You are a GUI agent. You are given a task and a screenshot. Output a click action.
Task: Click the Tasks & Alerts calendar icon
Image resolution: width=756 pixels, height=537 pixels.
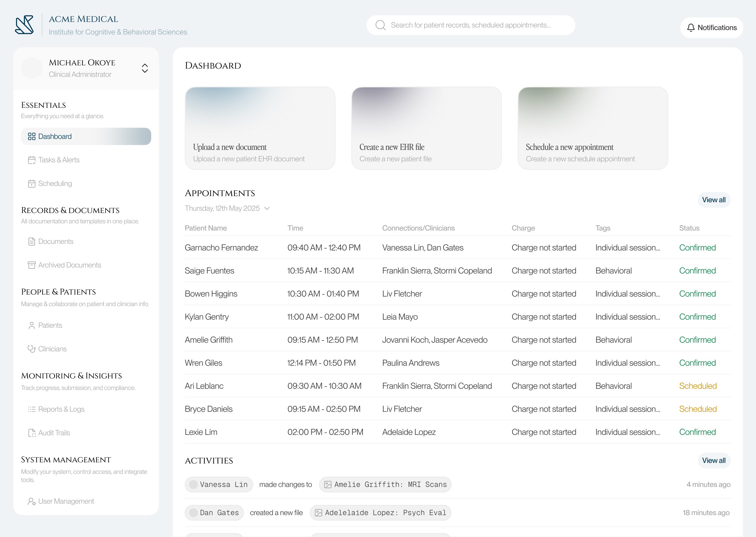click(x=31, y=160)
